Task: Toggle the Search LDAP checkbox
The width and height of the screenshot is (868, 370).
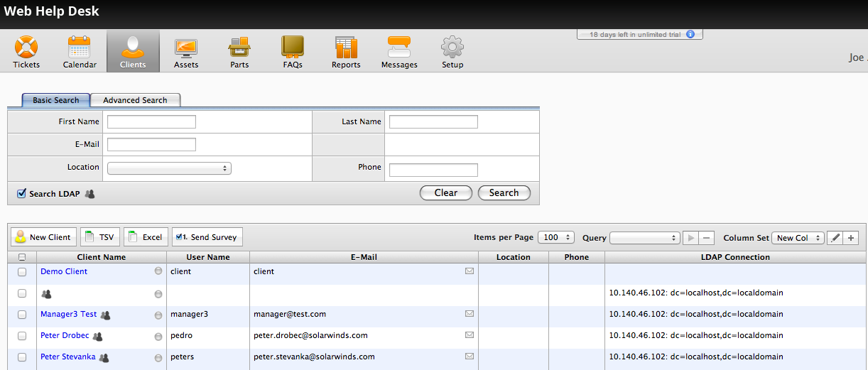Action: coord(21,193)
